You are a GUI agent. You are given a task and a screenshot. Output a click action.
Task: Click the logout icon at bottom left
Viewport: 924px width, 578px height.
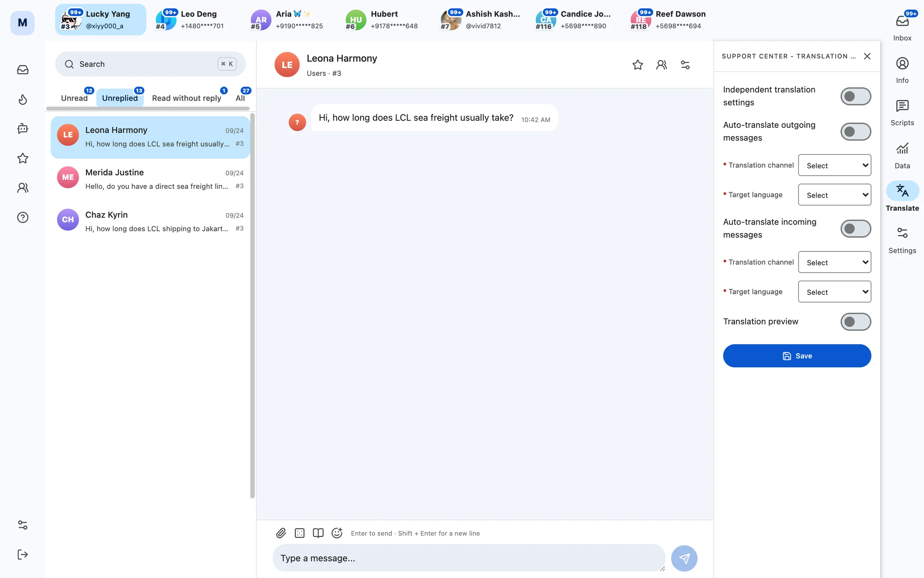point(23,554)
